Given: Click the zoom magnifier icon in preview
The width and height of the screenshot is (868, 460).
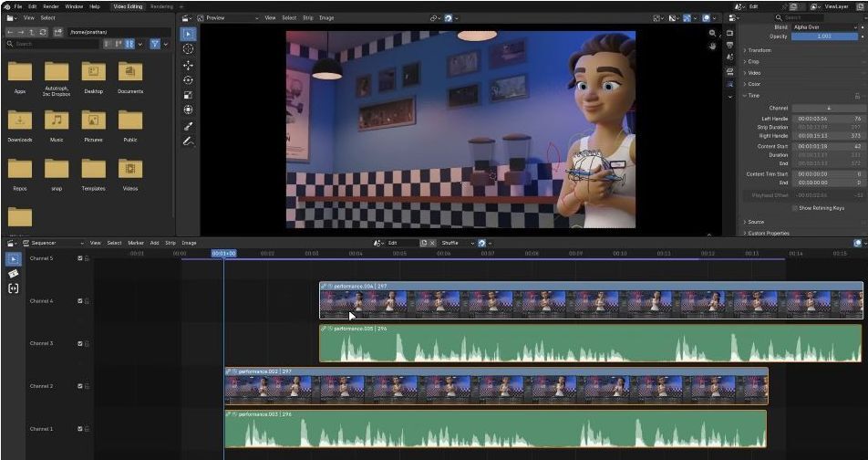Looking at the screenshot, I should click(x=713, y=34).
